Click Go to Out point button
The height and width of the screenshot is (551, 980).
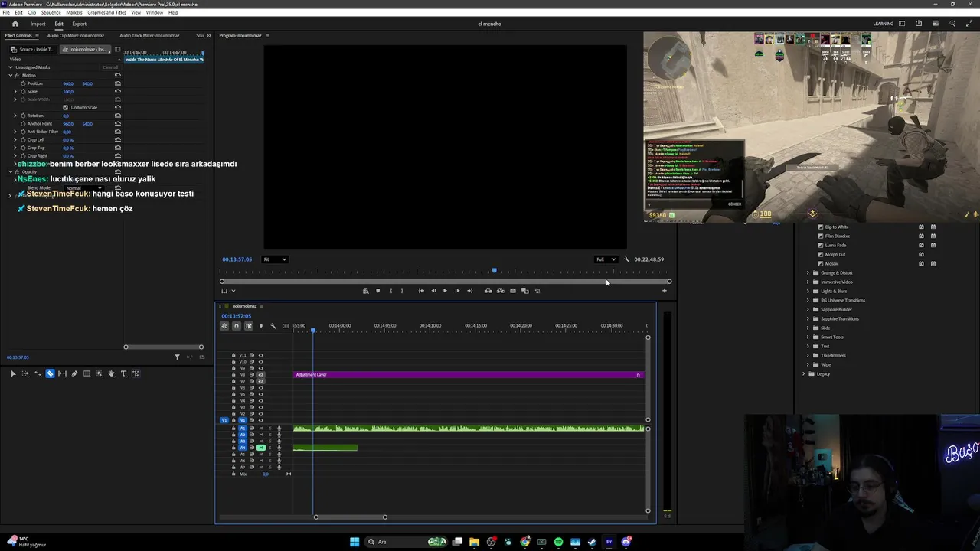(469, 291)
